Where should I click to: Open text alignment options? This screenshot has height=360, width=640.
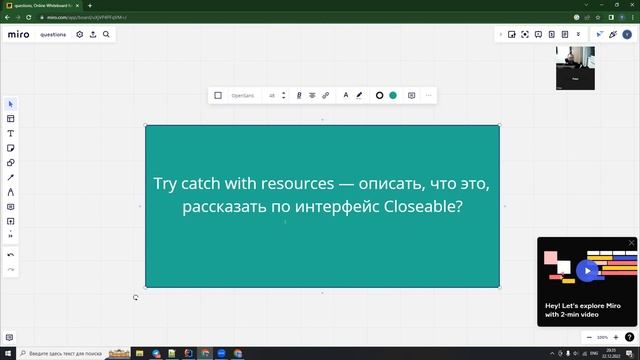[x=312, y=96]
